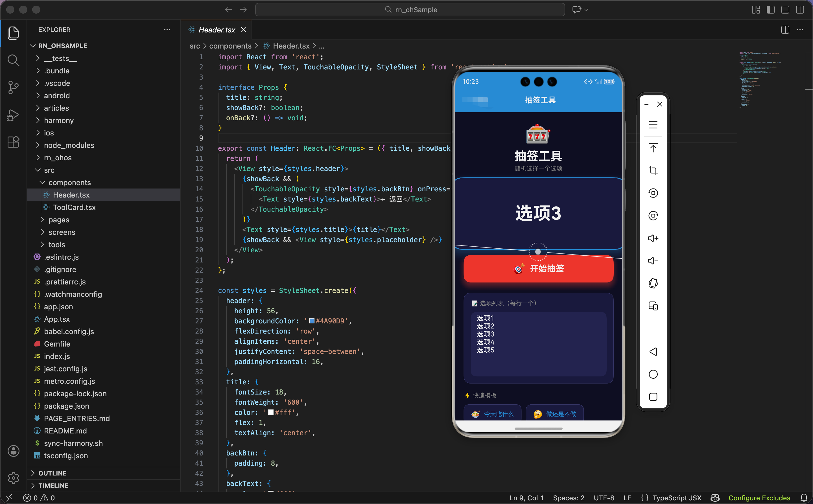Expand the OUTLINE section

click(52, 473)
